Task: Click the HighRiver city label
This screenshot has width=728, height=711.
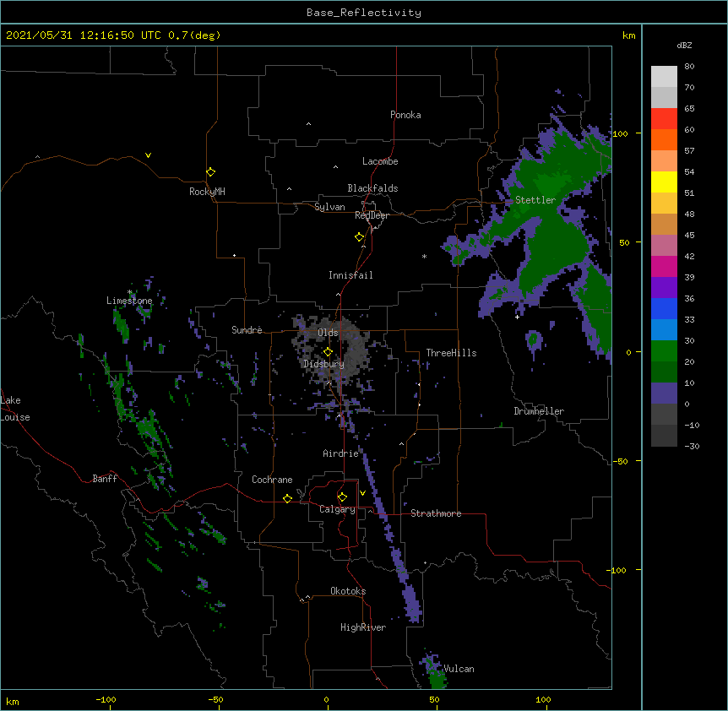Action: tap(363, 627)
